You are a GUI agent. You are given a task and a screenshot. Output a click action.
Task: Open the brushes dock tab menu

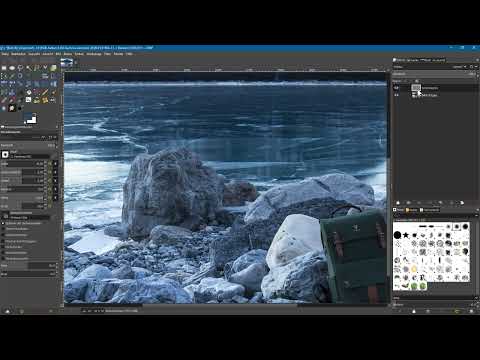coord(478,210)
